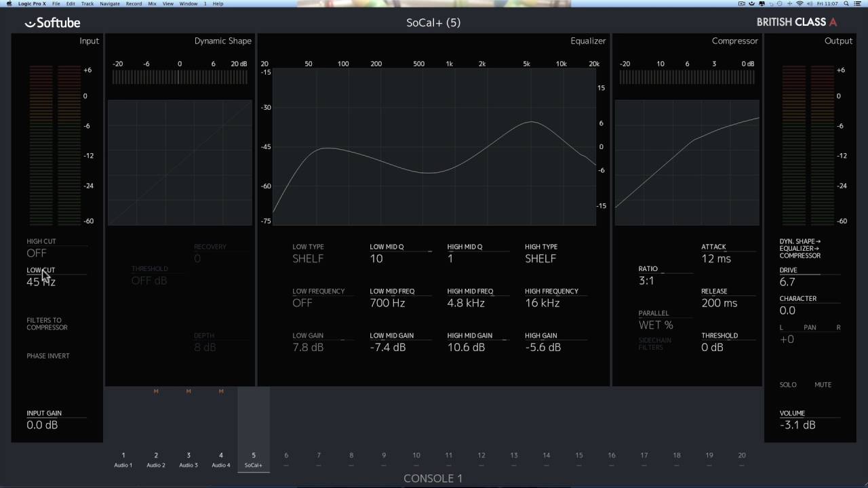868x488 pixels.
Task: Click the Low Mid Q value 10
Action: (x=376, y=258)
